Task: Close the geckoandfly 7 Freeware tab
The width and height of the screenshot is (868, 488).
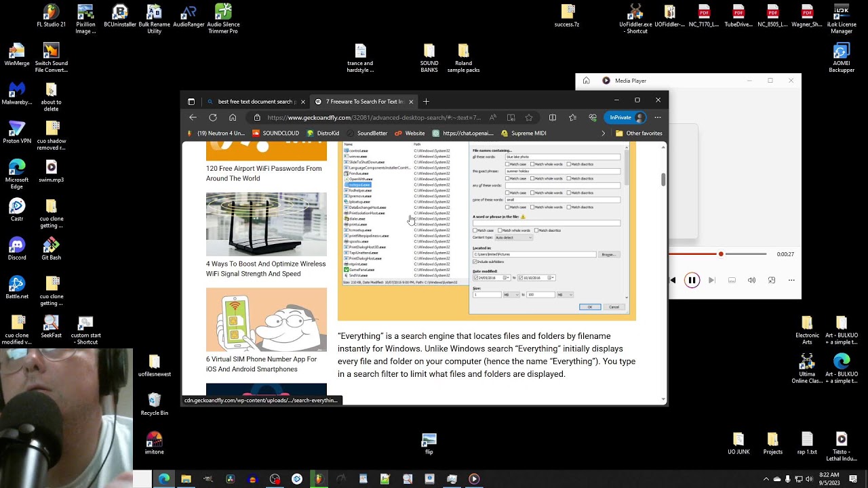Action: click(411, 102)
